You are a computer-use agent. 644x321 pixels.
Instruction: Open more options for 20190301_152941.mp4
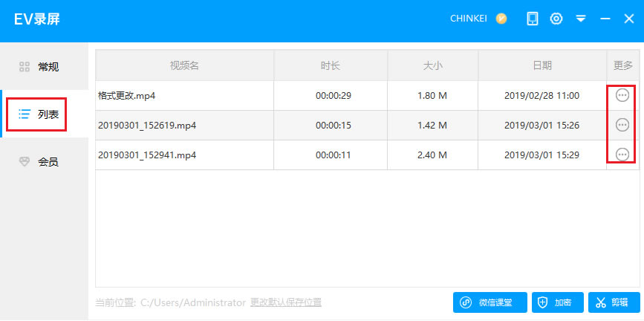(x=622, y=155)
